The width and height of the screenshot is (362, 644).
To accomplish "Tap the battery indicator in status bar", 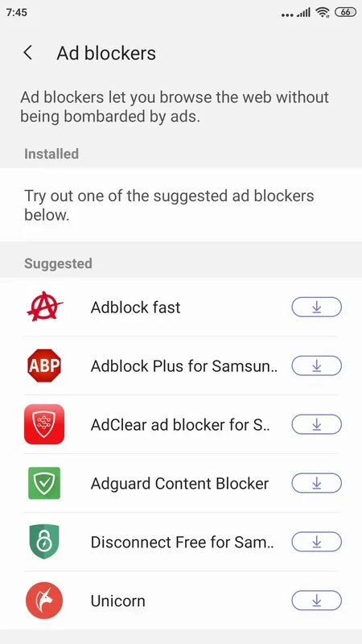I will click(x=346, y=12).
